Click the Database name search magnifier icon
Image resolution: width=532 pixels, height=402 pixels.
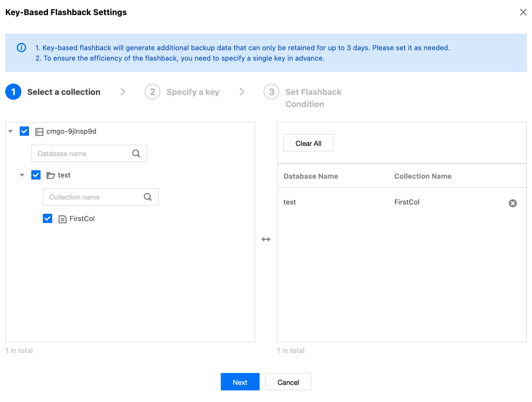(x=136, y=153)
